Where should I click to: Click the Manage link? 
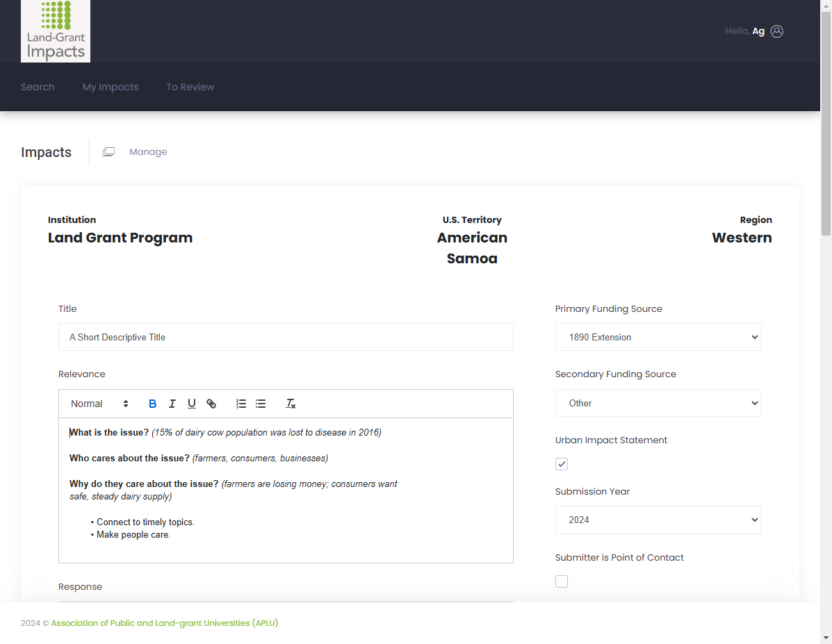click(x=148, y=151)
